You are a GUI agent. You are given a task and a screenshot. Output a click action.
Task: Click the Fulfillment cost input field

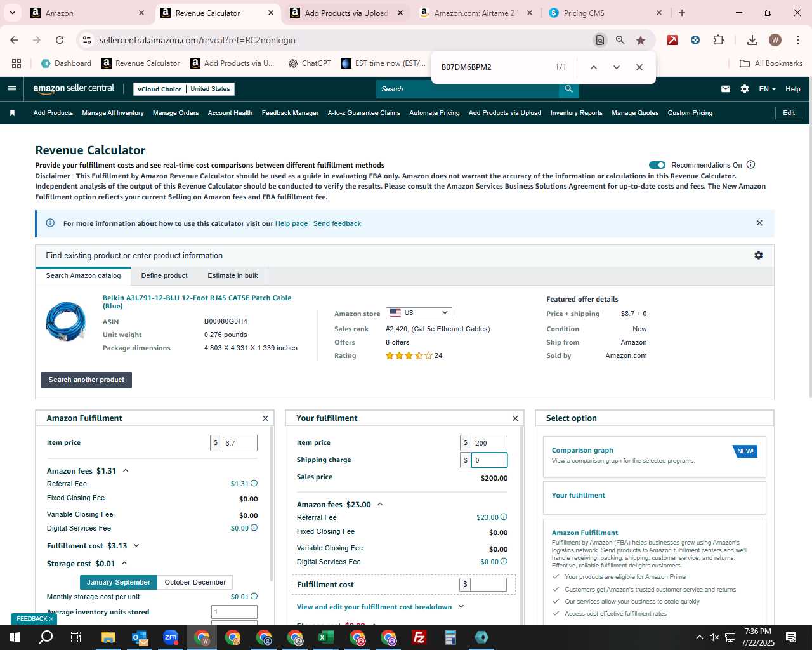[x=488, y=584]
